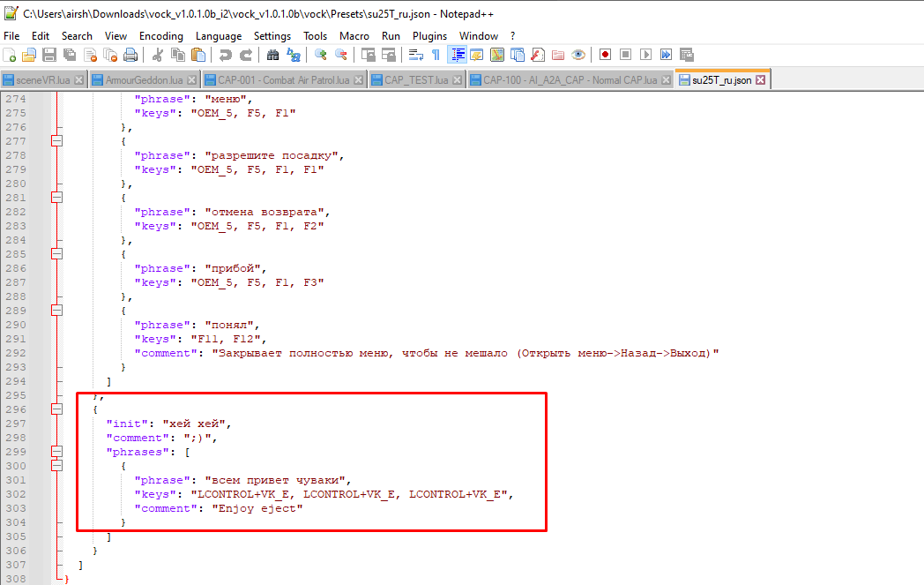
Task: Collapse the phrases array fold at line 299
Action: click(56, 452)
